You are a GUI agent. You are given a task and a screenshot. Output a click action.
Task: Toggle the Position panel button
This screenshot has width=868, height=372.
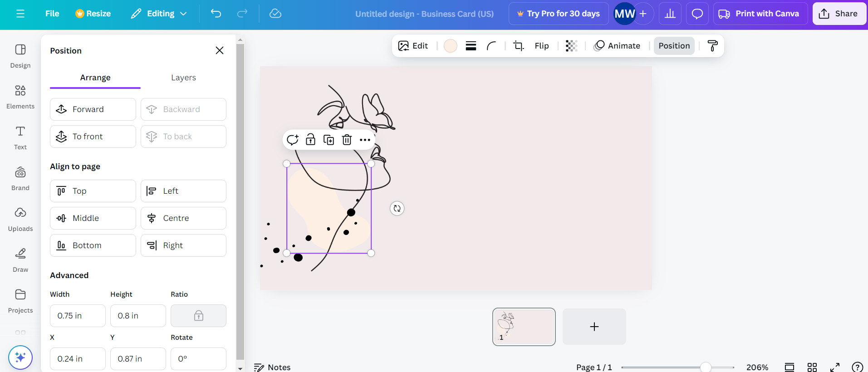tap(674, 46)
